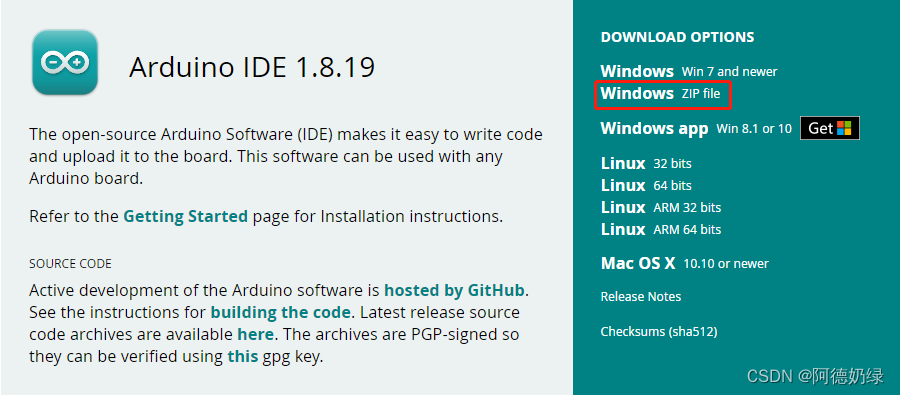Get the Windows app for Win 8.1 or 10
900x395 pixels.
pos(829,128)
